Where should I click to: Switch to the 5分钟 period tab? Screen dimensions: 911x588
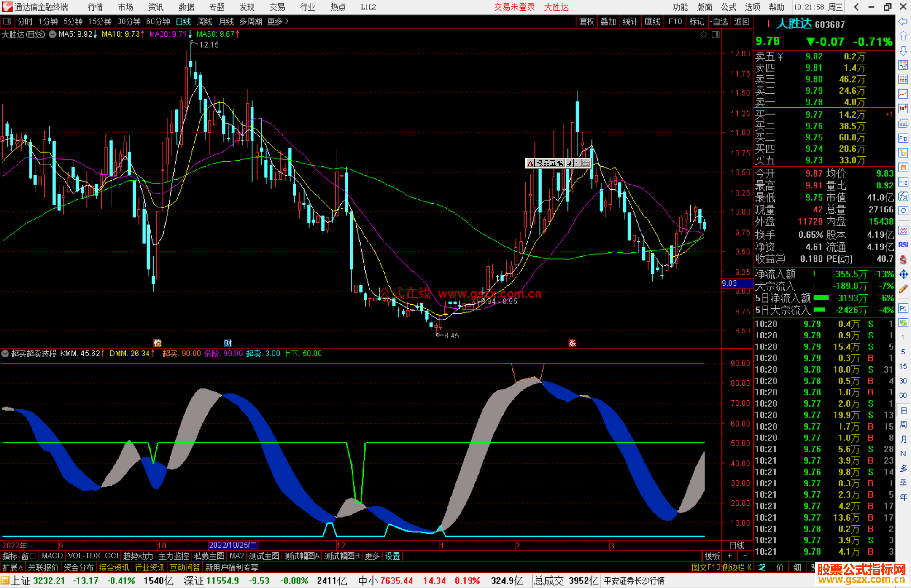[x=73, y=21]
